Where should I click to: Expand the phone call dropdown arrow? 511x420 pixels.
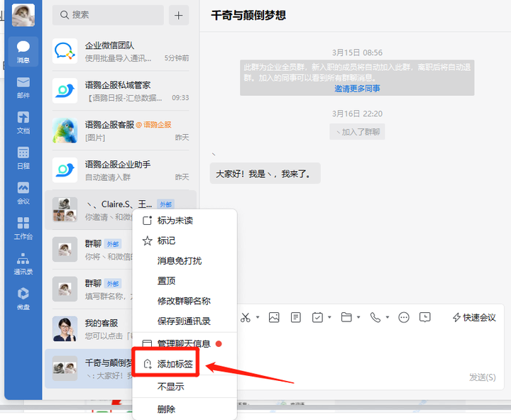[x=388, y=317]
